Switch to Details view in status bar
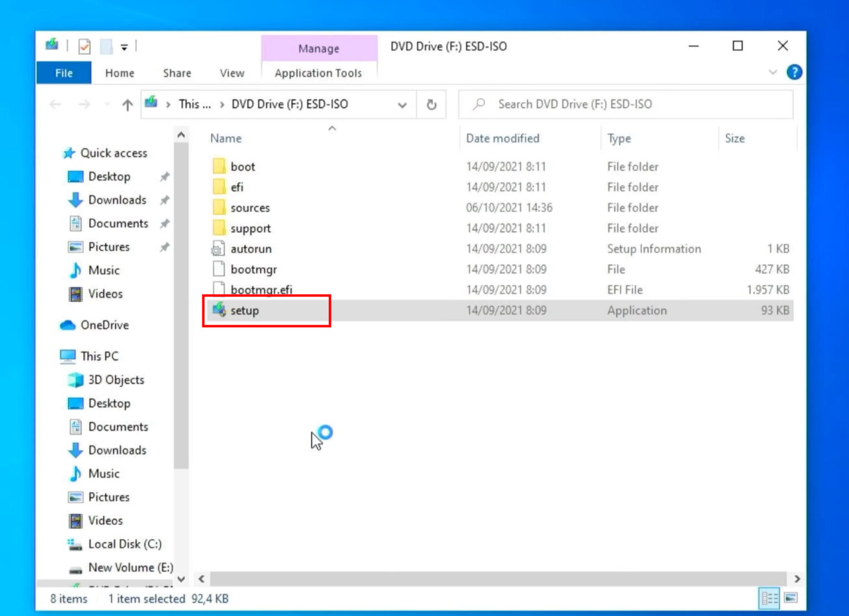Screen dimensions: 849x616 769,598
